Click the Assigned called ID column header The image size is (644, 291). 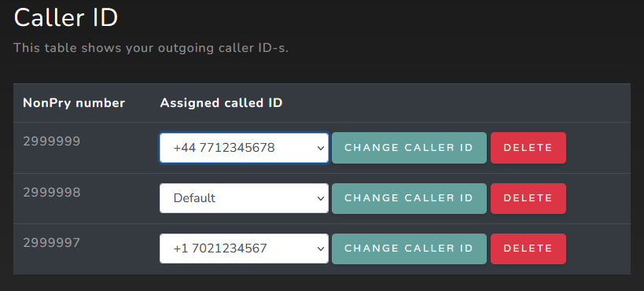[221, 103]
